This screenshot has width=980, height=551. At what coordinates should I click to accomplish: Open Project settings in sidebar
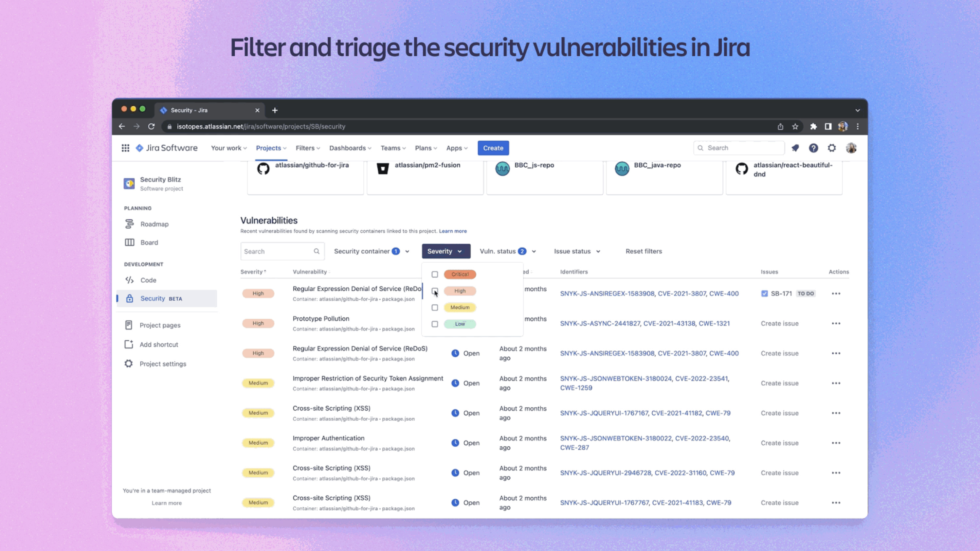click(x=167, y=364)
